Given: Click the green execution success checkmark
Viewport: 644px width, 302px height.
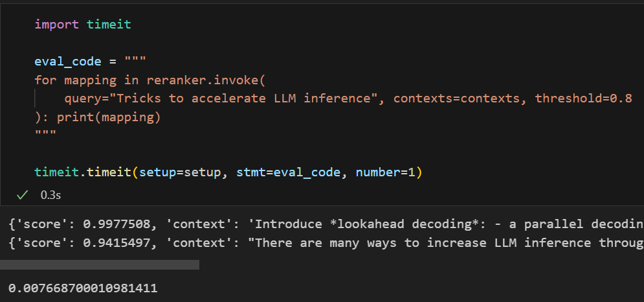Looking at the screenshot, I should [x=23, y=194].
